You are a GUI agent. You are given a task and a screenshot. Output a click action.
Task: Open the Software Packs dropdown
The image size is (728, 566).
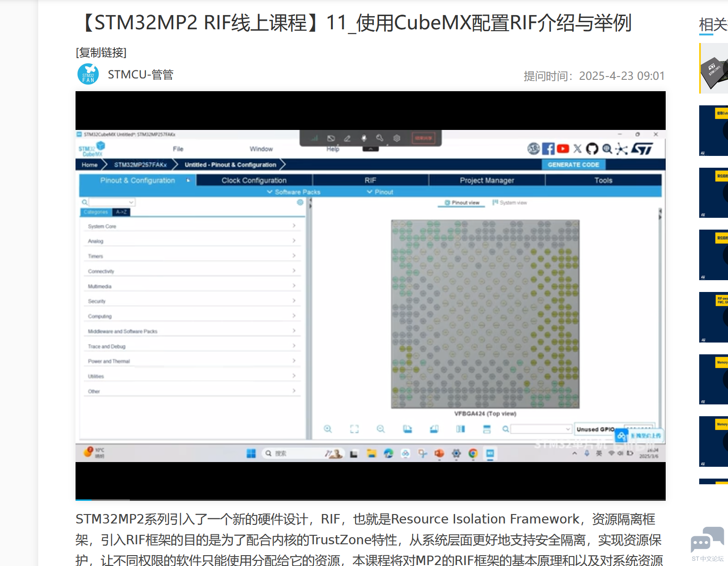(294, 192)
